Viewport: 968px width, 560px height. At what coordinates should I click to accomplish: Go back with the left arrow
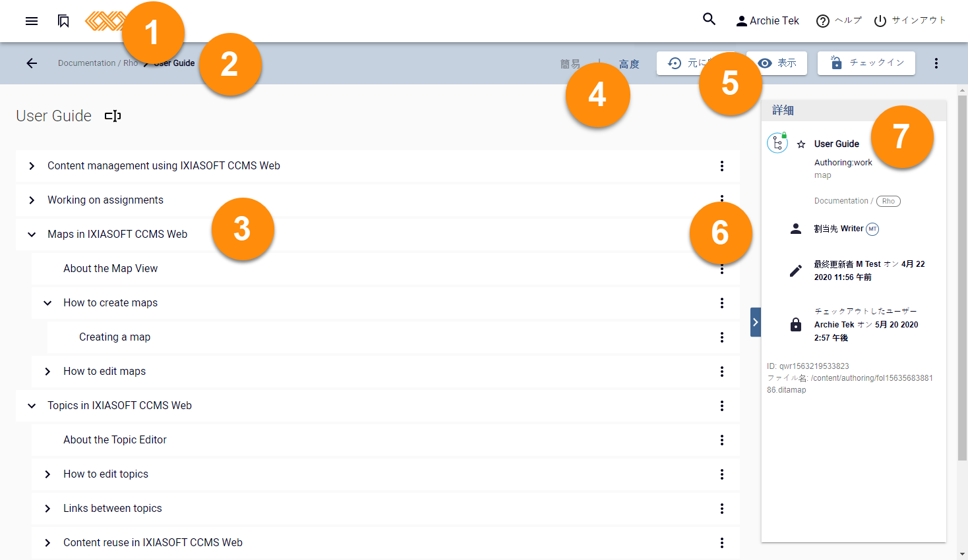coord(32,63)
